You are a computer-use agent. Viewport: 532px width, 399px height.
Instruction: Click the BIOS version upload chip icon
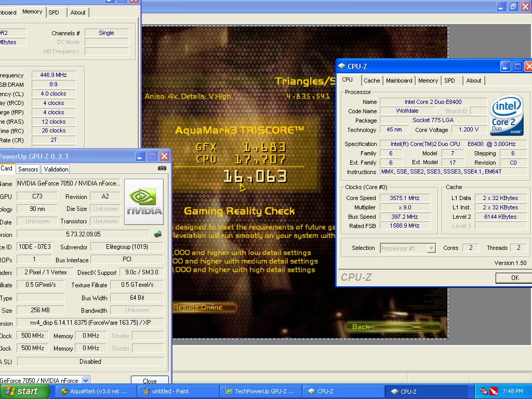pos(158,234)
